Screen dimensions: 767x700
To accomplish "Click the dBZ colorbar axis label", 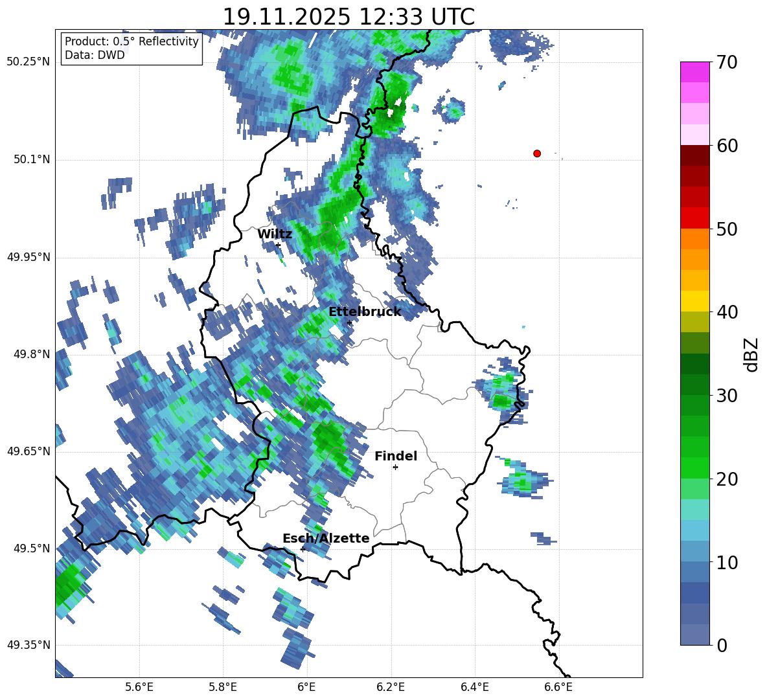I will [752, 354].
